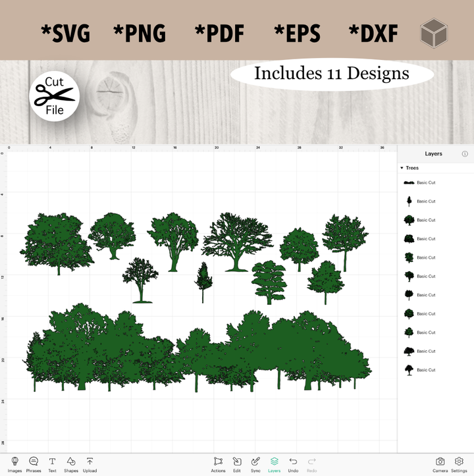Select second Basic Cut layer with narrow conifer

436,201
